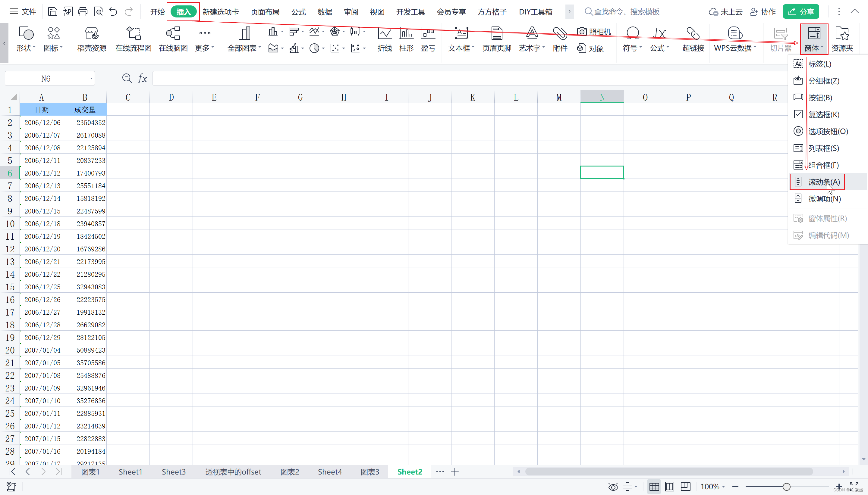This screenshot has height=495, width=868.
Task: Insert a 文本框 text box
Action: click(x=461, y=39)
